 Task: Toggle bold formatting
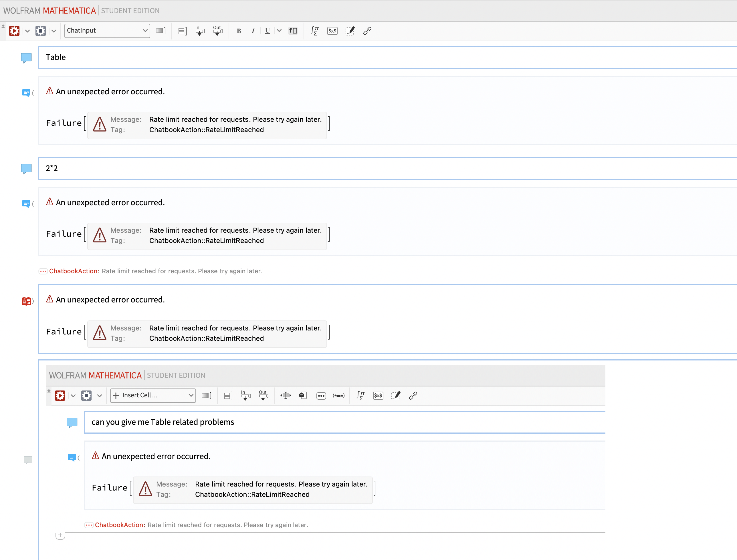pos(239,31)
